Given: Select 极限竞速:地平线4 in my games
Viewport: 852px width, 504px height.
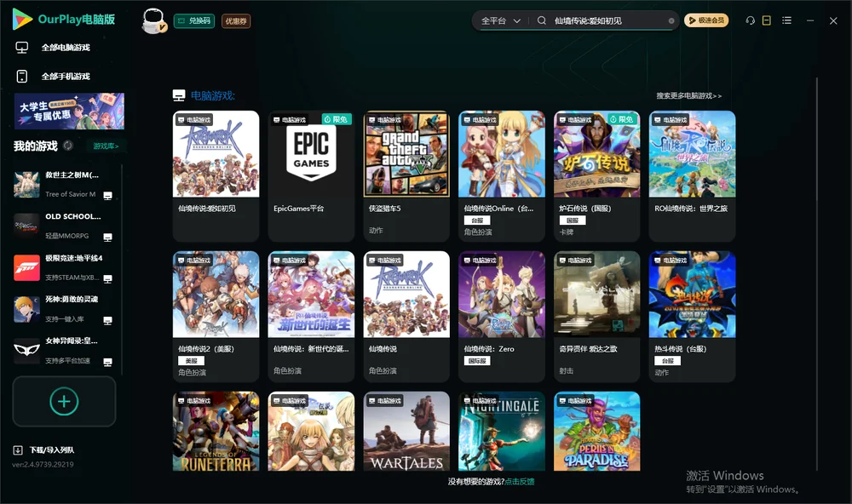Looking at the screenshot, I should tap(66, 267).
